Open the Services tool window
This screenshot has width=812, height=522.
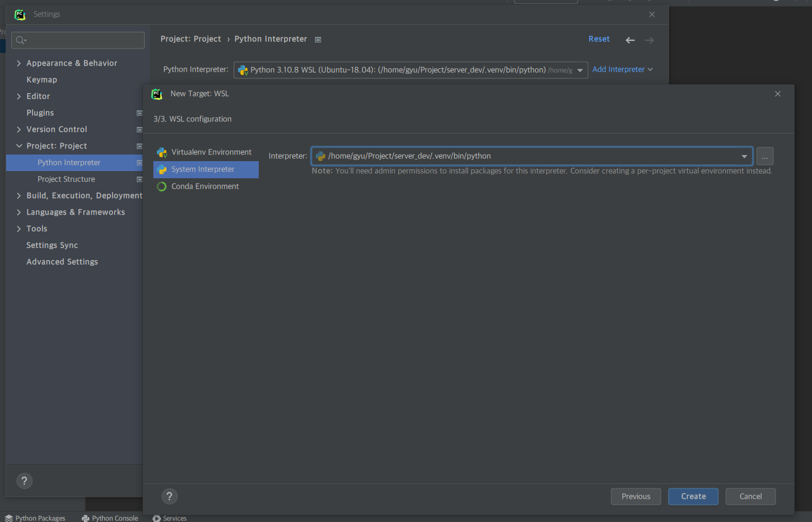pos(169,518)
